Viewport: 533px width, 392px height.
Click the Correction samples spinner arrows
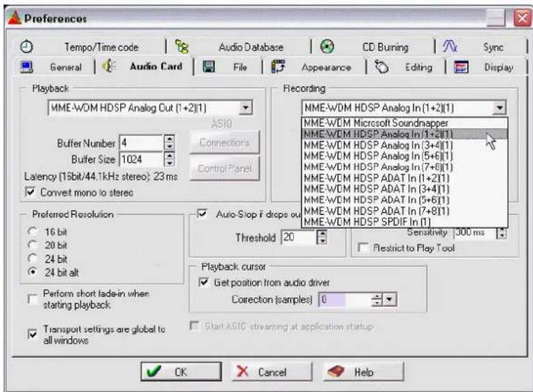coord(377,299)
